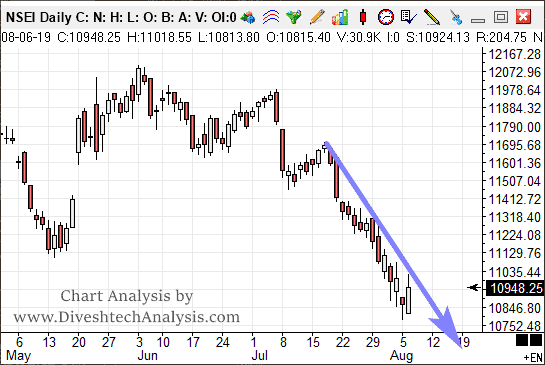545x365 pixels.
Task: Click the date 08-06-19 in data bar
Action: 26,37
